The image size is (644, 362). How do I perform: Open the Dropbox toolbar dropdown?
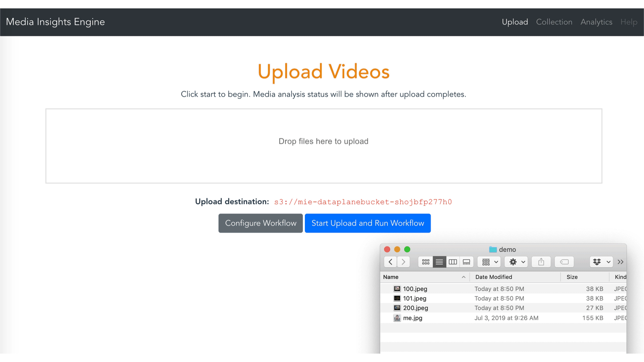point(601,262)
